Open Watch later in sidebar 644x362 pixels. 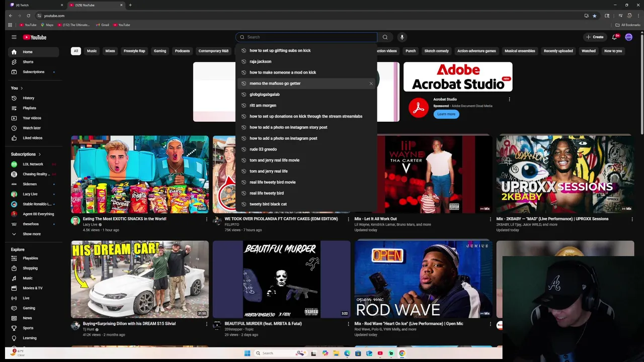coord(31,128)
